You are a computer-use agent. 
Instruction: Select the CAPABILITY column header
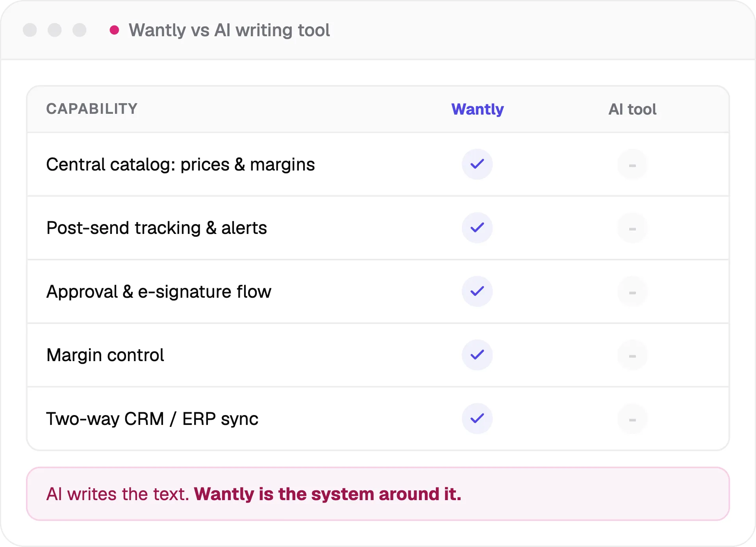coord(92,109)
